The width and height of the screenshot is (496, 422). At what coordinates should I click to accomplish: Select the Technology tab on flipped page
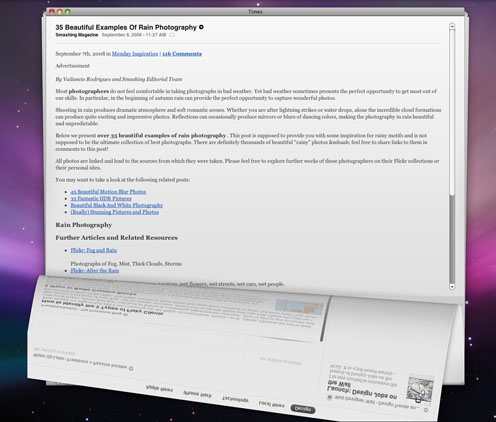[x=235, y=399]
